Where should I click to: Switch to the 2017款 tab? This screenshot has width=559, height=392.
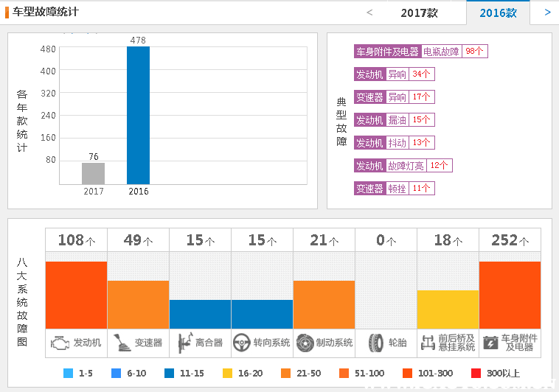(x=419, y=13)
